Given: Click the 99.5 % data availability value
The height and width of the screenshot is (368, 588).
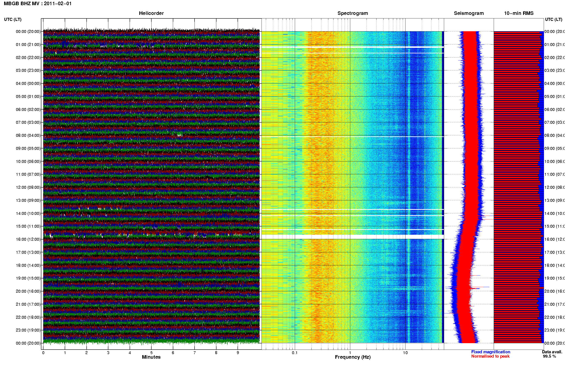Looking at the screenshot, I should [549, 356].
